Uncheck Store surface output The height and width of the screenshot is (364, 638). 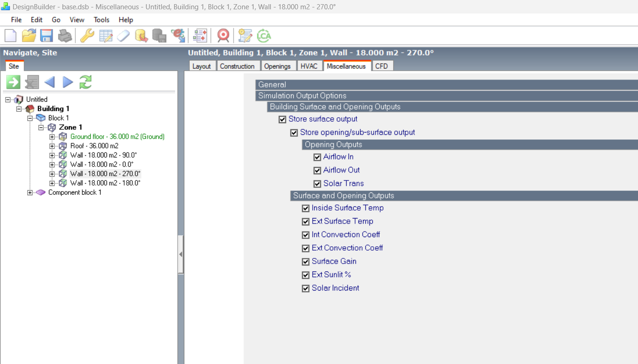(x=282, y=119)
